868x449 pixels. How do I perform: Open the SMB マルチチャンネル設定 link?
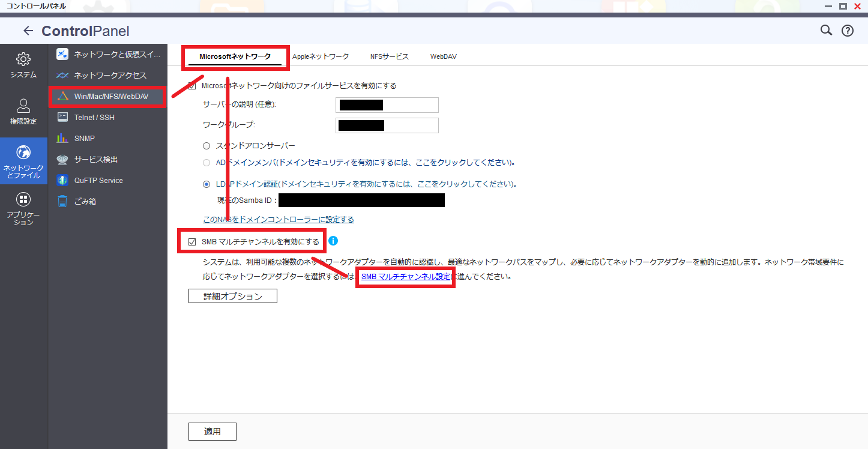point(405,277)
